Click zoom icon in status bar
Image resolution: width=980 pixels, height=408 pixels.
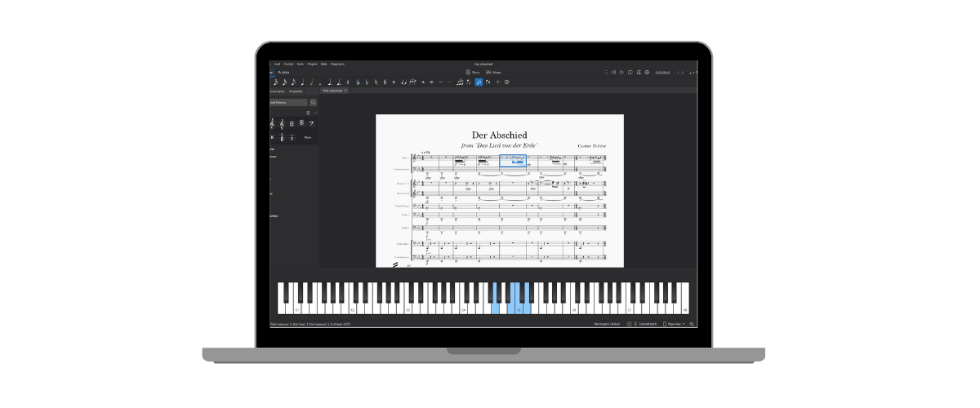pyautogui.click(x=692, y=324)
